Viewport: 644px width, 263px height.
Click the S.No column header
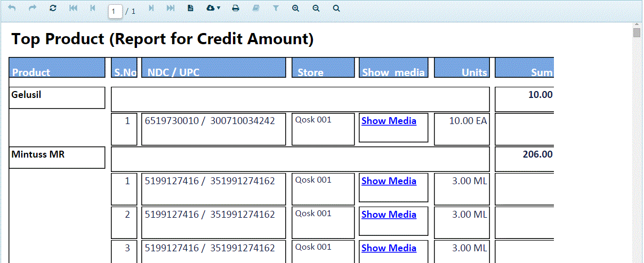pyautogui.click(x=124, y=68)
